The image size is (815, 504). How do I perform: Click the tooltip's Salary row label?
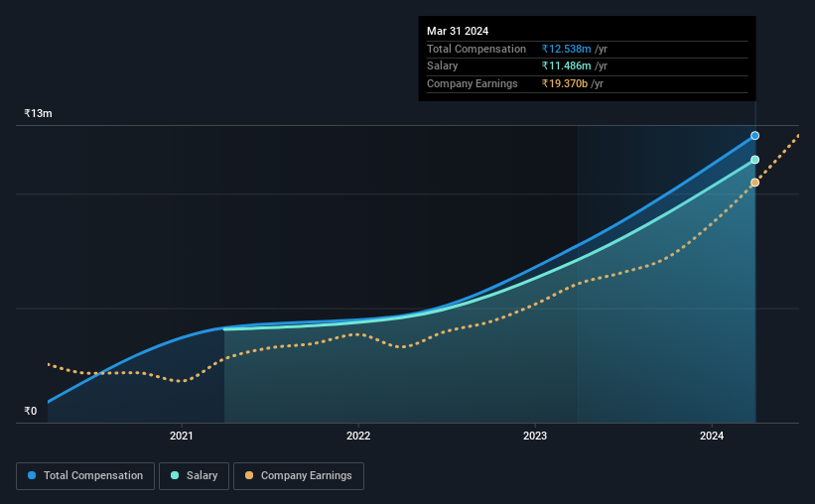(x=443, y=66)
